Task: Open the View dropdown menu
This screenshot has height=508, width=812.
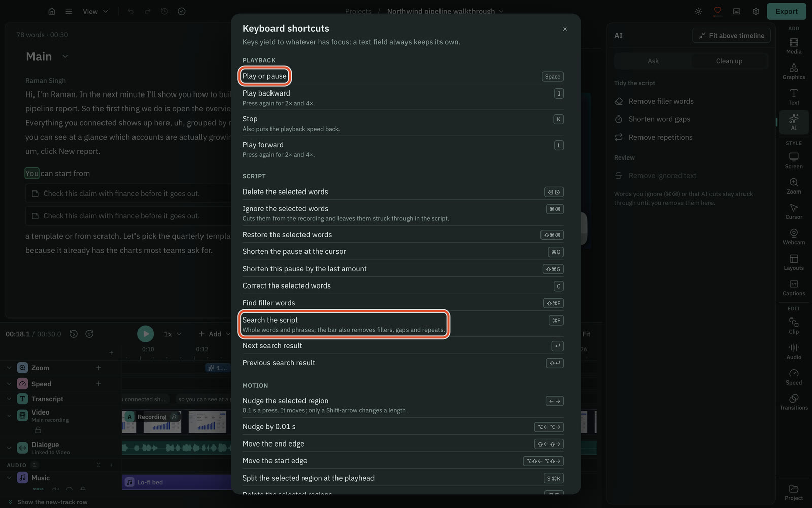Action: click(95, 11)
